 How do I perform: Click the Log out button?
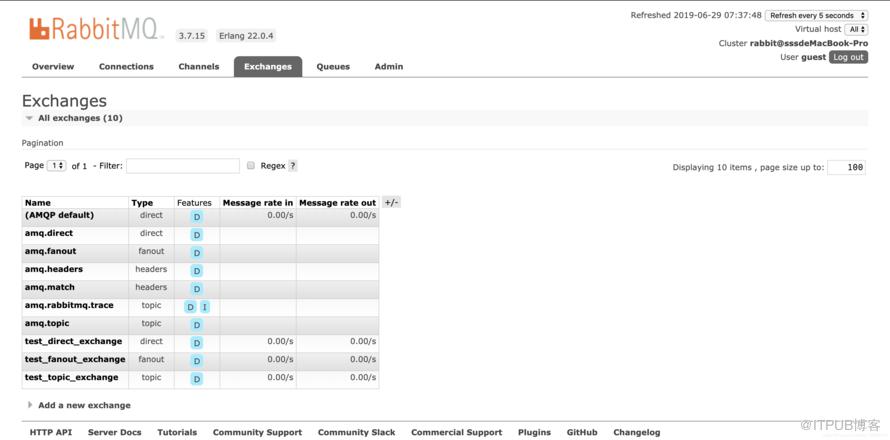coord(848,57)
